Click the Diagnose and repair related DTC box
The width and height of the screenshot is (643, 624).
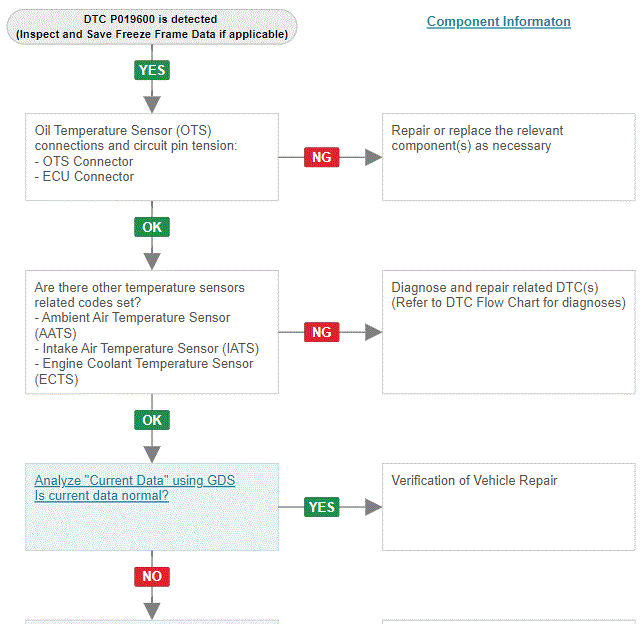(509, 332)
